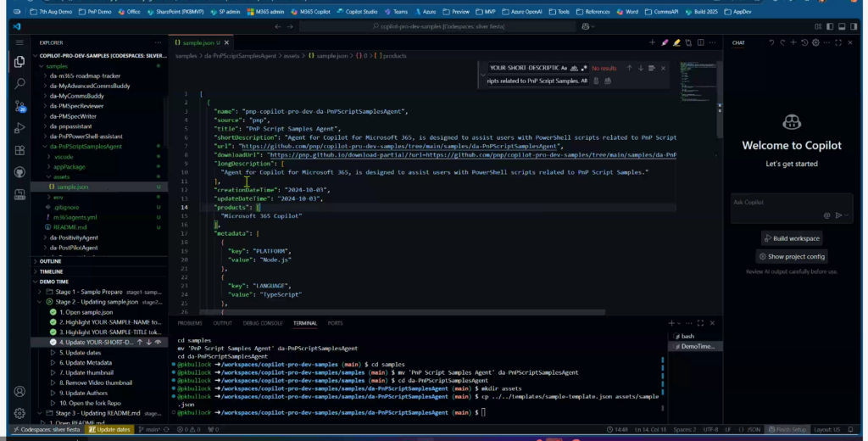Click Update dates in the status bar

[109, 430]
